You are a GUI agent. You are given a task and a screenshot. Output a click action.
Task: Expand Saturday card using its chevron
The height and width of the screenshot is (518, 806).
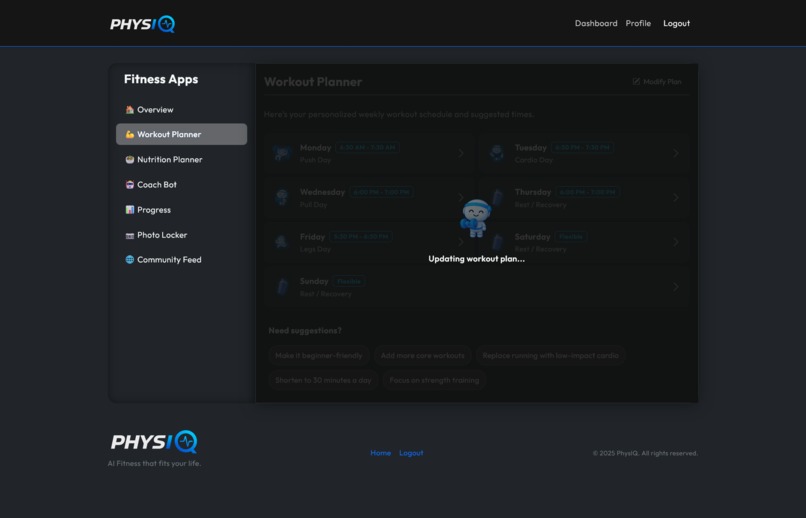click(x=675, y=242)
